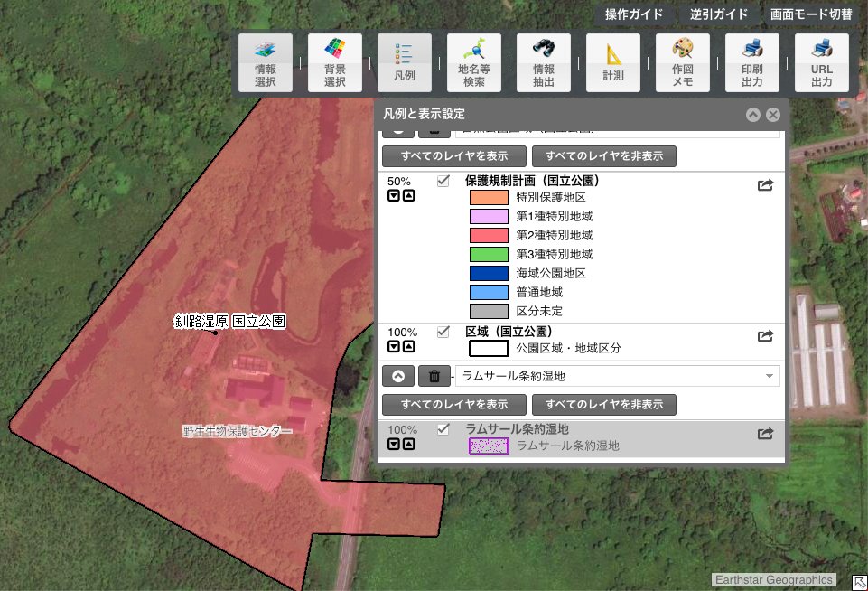Uncheck the 区域（国立公園） layer checkbox
Screen dimensions: 868x591
pos(443,332)
